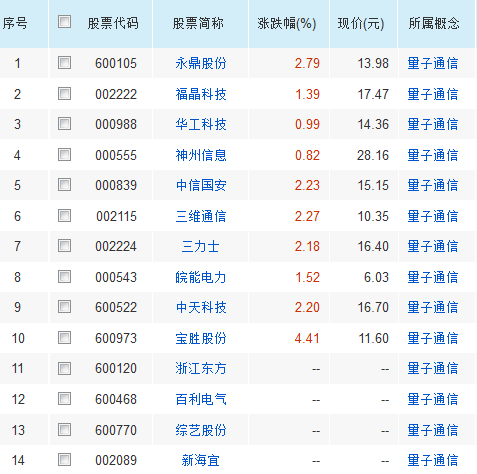Screen dimensions: 477x474
Task: Select the change value 0.82
Action: click(307, 155)
